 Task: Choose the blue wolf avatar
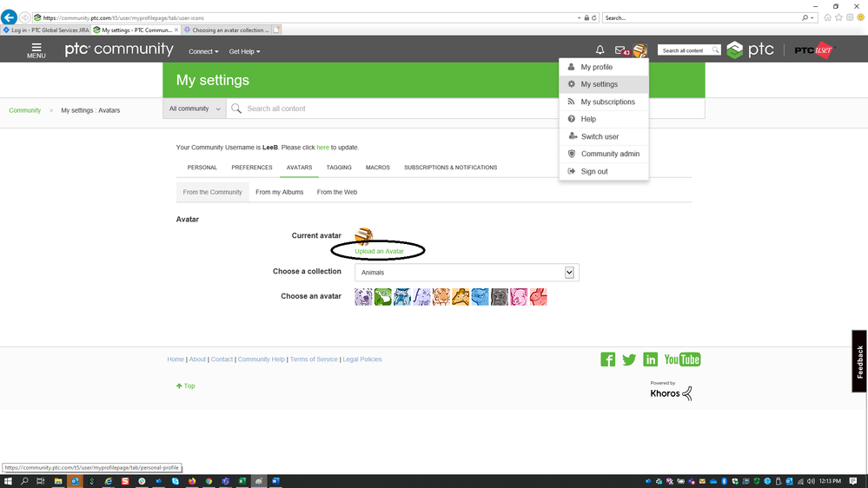pos(402,297)
